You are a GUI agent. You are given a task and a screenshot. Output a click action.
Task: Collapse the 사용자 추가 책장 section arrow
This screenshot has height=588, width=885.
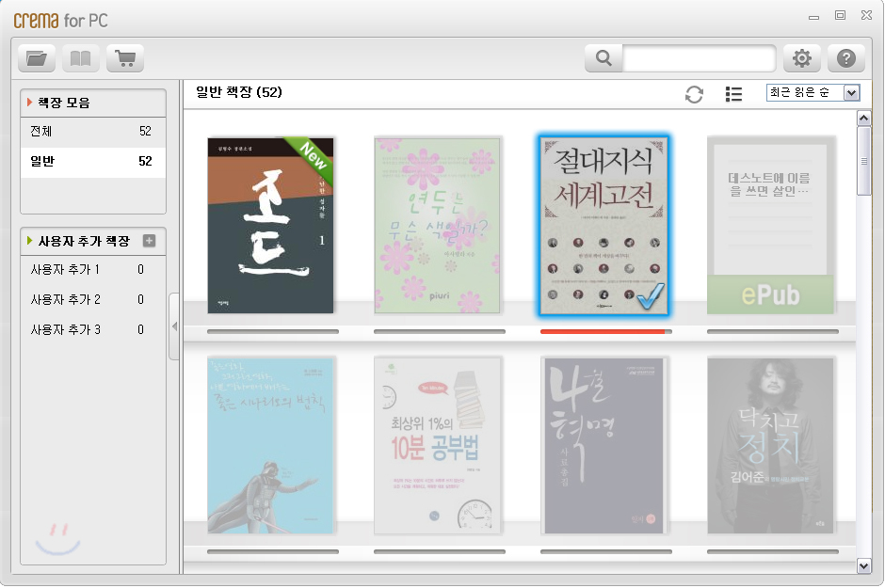tap(29, 241)
